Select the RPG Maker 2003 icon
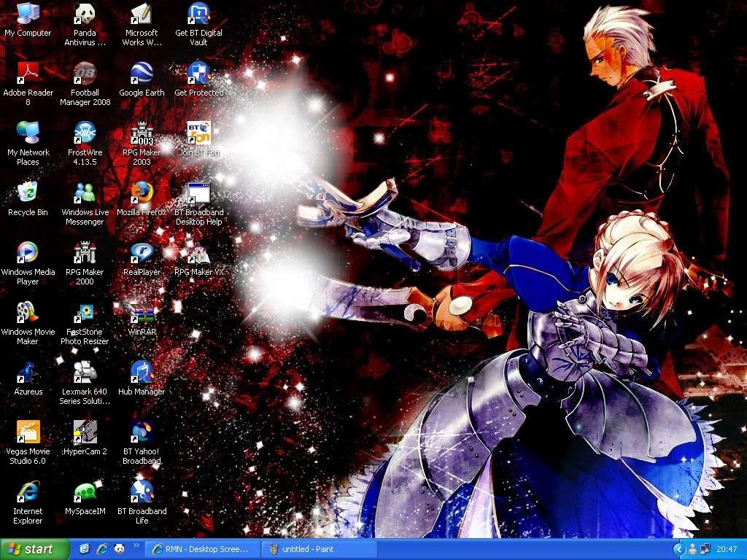 (142, 133)
